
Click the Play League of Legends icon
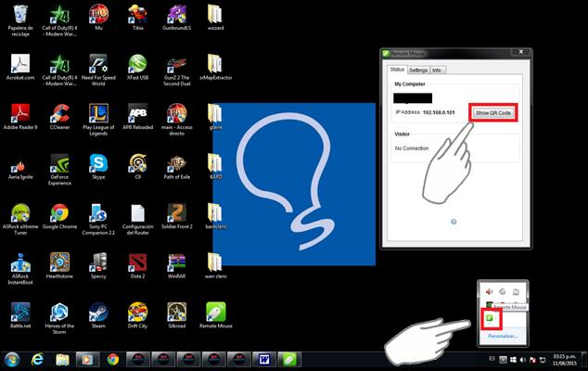98,120
